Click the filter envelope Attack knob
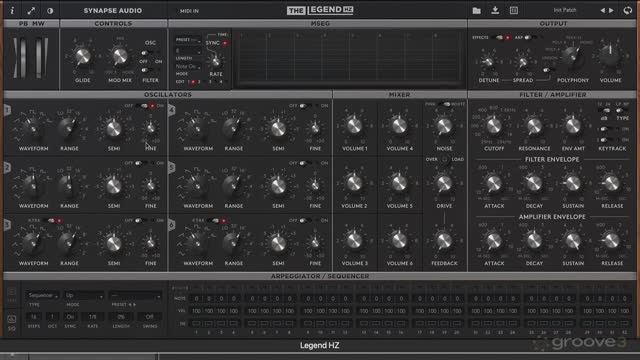Viewport: 640px width, 360px height. click(494, 184)
